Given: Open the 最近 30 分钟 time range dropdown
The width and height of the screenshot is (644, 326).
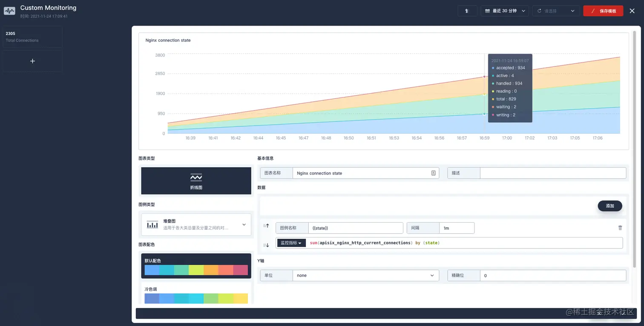Looking at the screenshot, I should coord(505,11).
